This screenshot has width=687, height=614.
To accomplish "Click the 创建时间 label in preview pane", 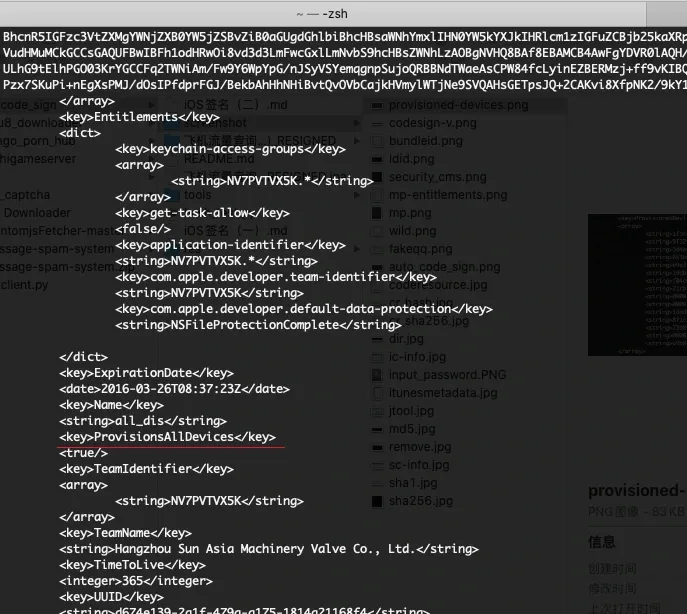I will [x=612, y=569].
